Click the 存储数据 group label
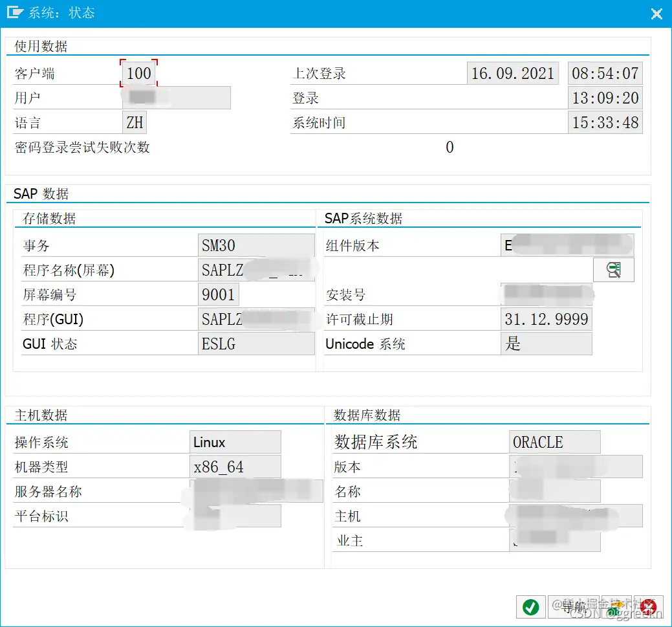This screenshot has height=627, width=672. point(49,219)
